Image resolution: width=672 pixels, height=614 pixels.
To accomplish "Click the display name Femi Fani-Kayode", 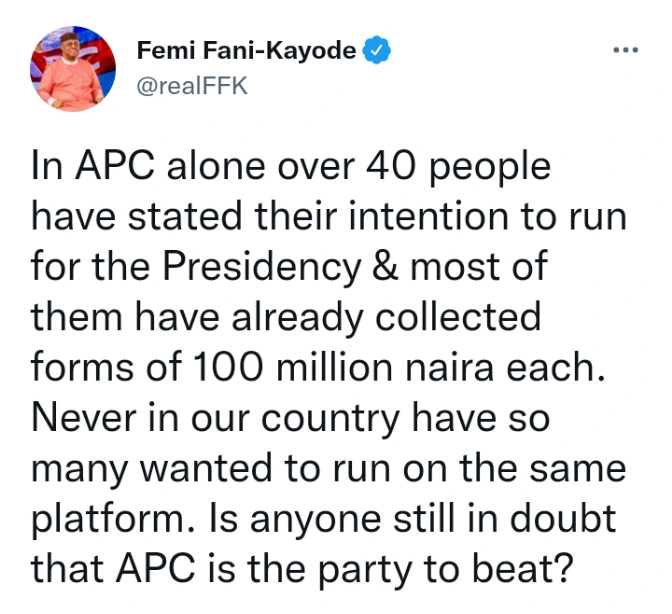I will [243, 50].
